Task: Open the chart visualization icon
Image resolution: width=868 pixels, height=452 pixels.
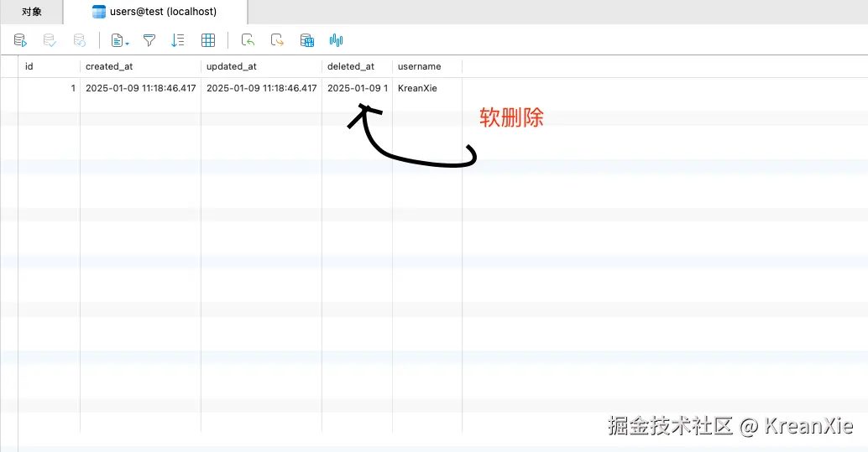Action: pos(336,40)
